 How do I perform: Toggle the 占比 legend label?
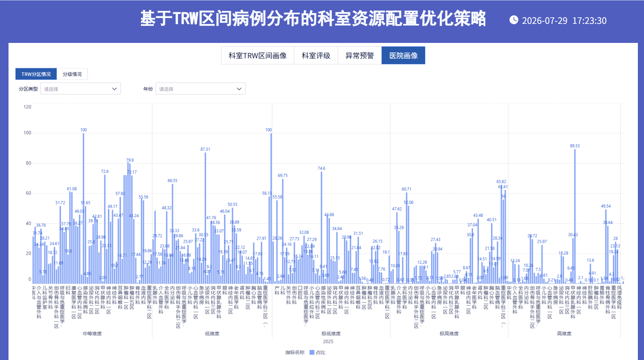click(x=320, y=353)
